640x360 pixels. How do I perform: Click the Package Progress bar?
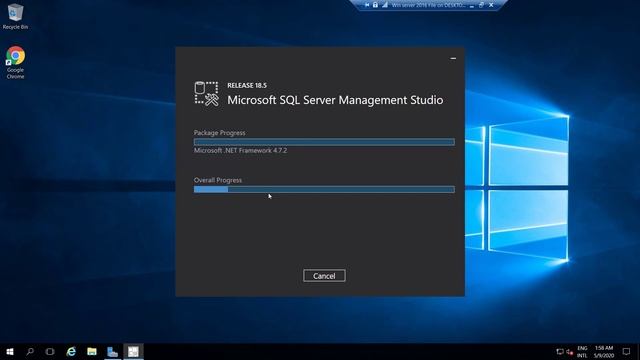click(324, 142)
